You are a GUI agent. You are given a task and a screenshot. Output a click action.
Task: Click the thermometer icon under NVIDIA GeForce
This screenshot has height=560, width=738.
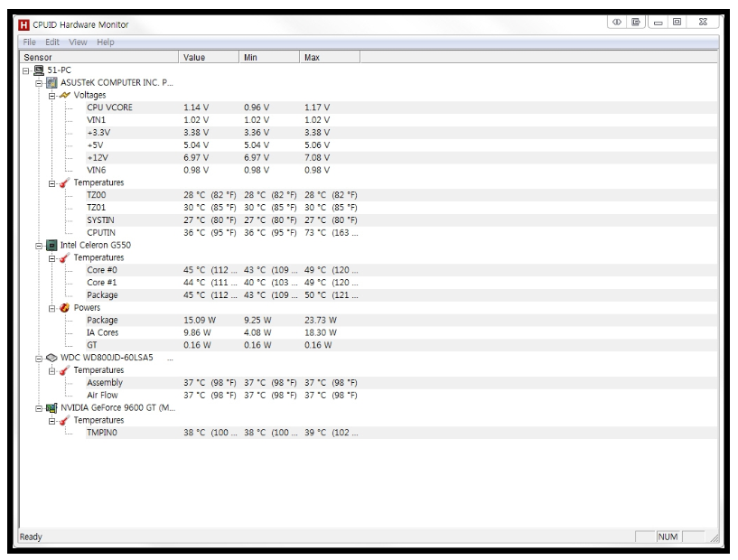click(65, 421)
